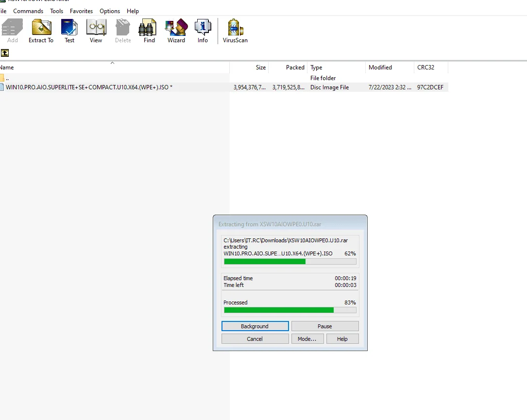527x420 pixels.
Task: Click the modified date 7/22/2023 2:32
Action: [x=390, y=87]
